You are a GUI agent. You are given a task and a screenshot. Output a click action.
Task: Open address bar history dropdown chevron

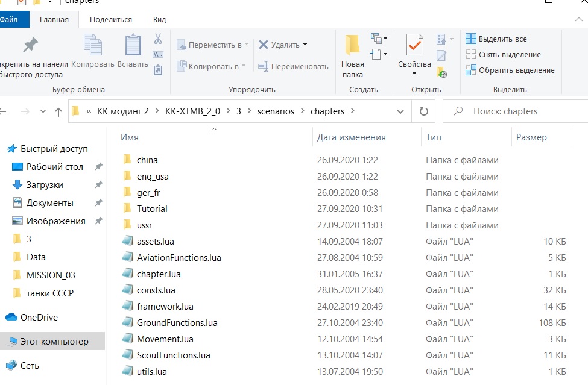pyautogui.click(x=400, y=111)
